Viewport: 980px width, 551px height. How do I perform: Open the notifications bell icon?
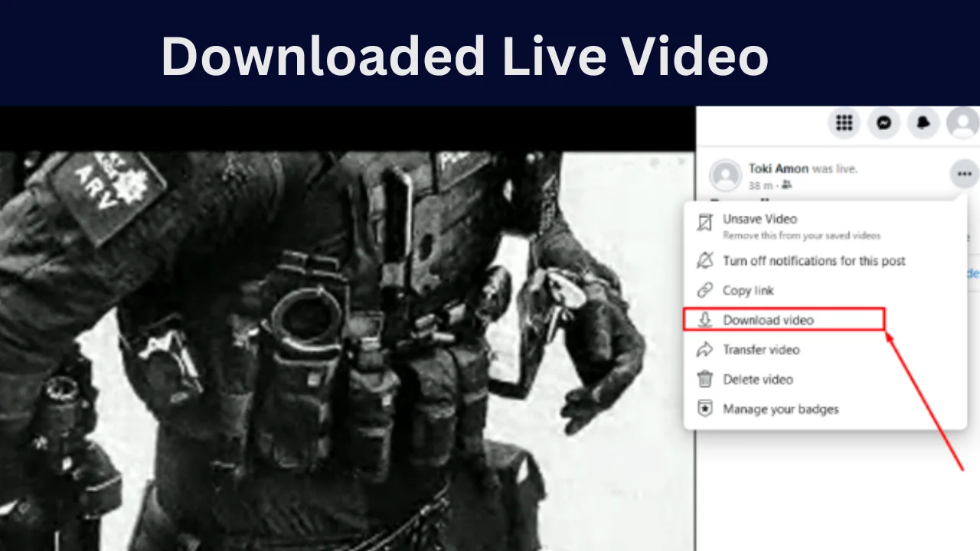coord(923,122)
